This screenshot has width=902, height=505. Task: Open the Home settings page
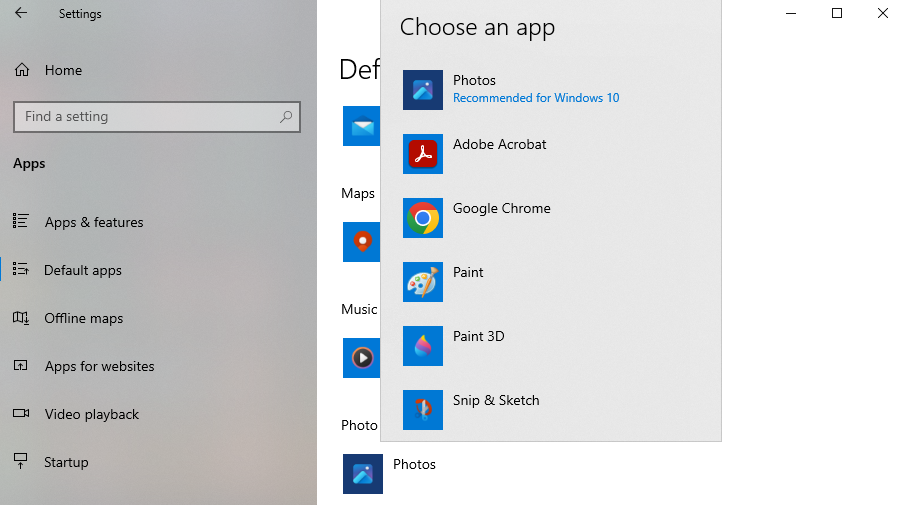point(63,70)
